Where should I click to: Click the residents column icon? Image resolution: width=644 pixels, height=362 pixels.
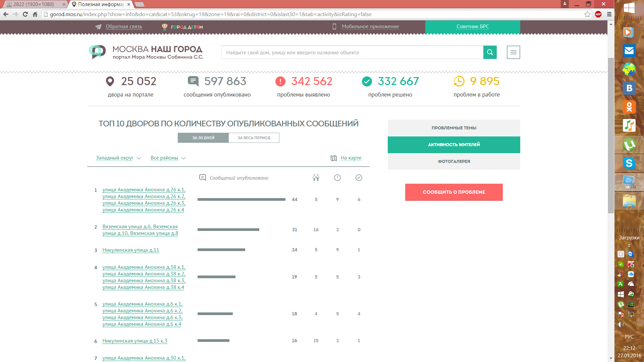(316, 178)
